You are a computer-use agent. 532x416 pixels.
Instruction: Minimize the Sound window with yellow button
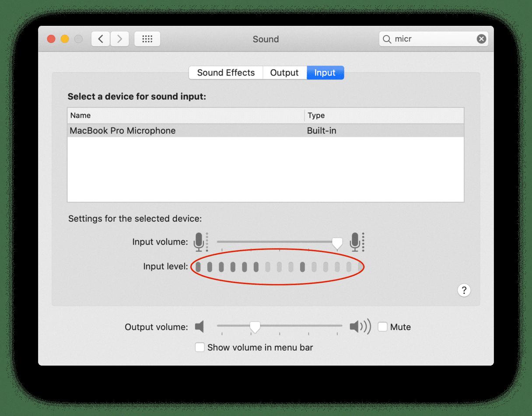tap(65, 39)
